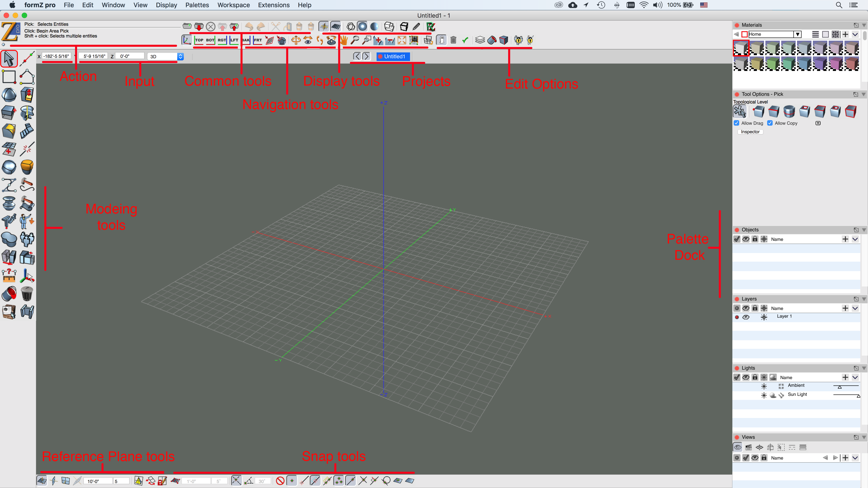Toggle visibility eye of Layer 1
The height and width of the screenshot is (488, 868).
tap(746, 317)
